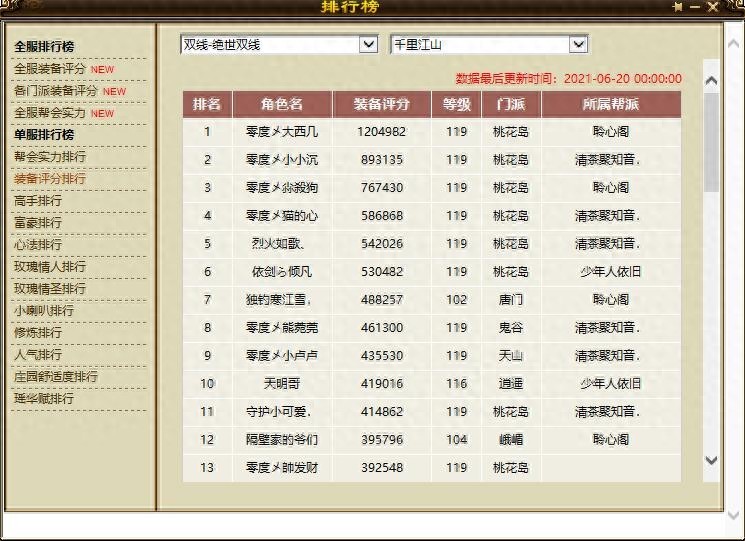Screen dimensions: 745x541
Task: Select 全服装备评分 in the sidebar
Action: click(50, 69)
